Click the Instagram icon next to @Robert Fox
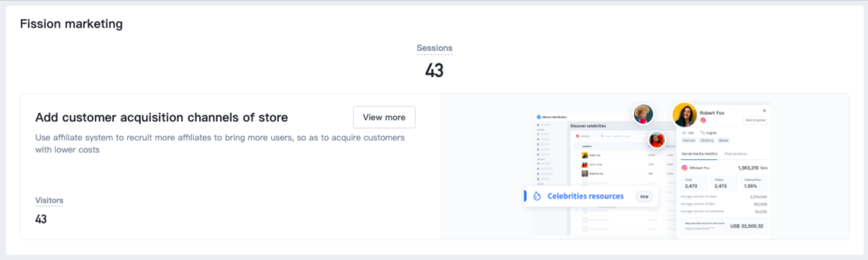868x260 pixels. point(684,168)
